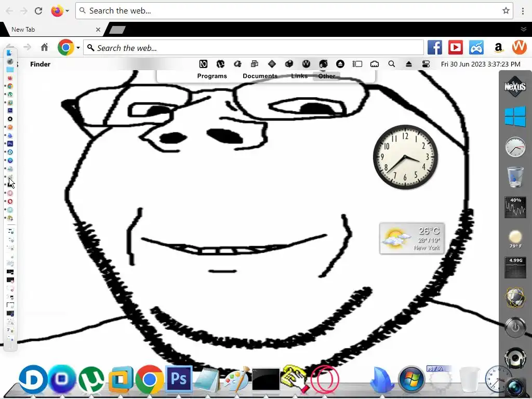This screenshot has height=399, width=532.
Task: Go forward in the top browser bar
Action: (x=24, y=11)
